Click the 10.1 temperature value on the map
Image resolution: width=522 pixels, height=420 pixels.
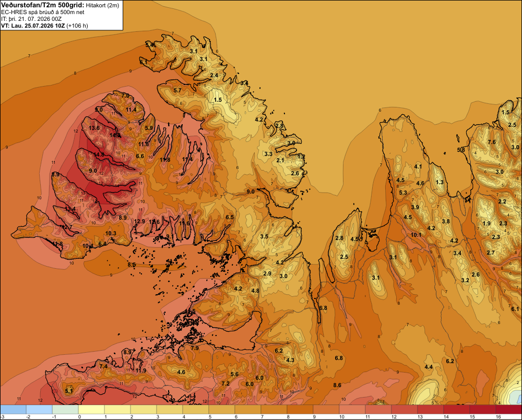[x=416, y=235]
